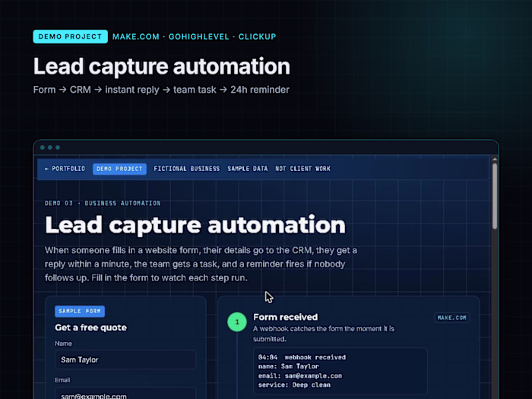Click the 'email: sam@example.com' log line

tap(300, 375)
